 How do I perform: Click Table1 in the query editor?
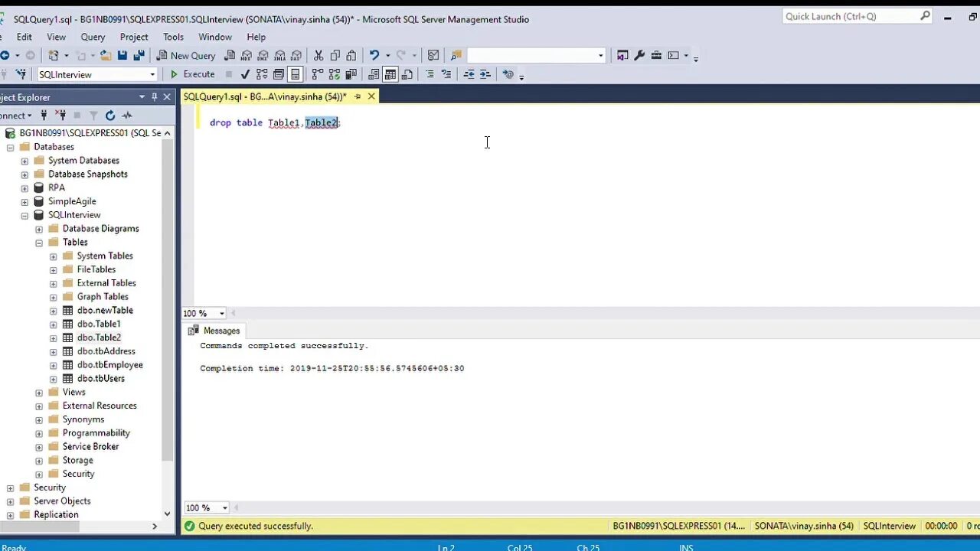pyautogui.click(x=283, y=122)
